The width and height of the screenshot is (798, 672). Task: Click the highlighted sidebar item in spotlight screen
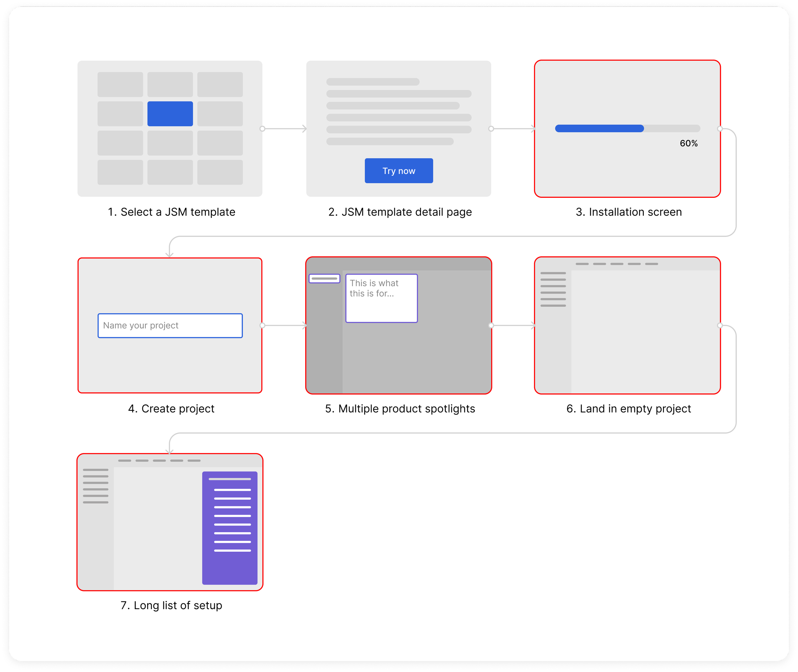click(x=324, y=279)
